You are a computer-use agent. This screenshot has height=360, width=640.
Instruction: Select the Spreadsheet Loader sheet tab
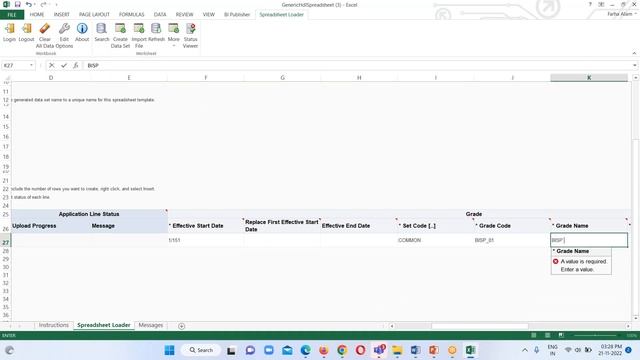click(x=104, y=325)
